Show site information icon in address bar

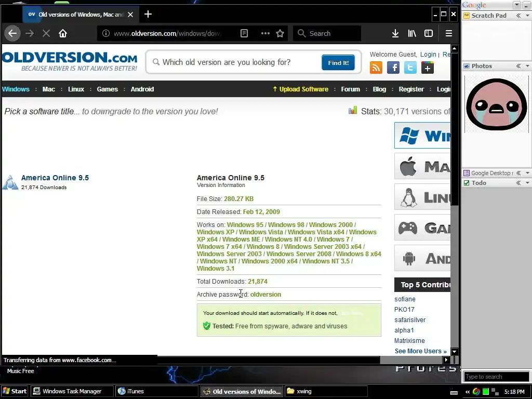(x=106, y=33)
